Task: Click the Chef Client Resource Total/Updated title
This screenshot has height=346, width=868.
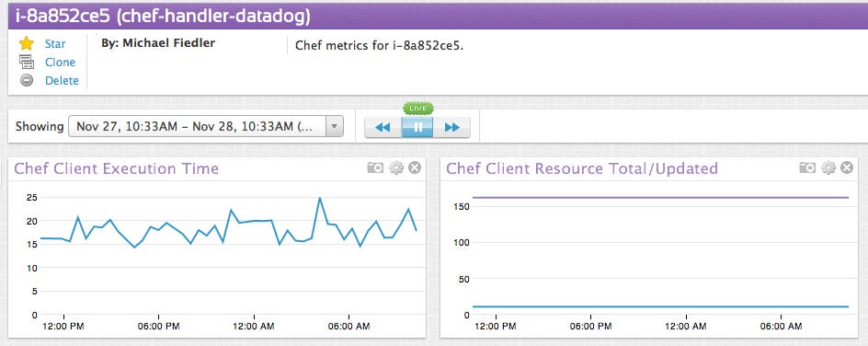Action: (x=582, y=168)
